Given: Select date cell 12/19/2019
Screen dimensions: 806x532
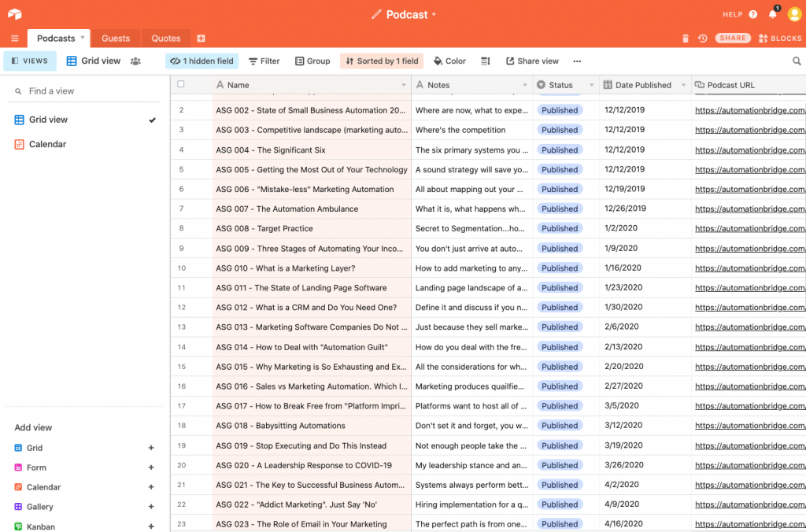Looking at the screenshot, I should click(645, 189).
